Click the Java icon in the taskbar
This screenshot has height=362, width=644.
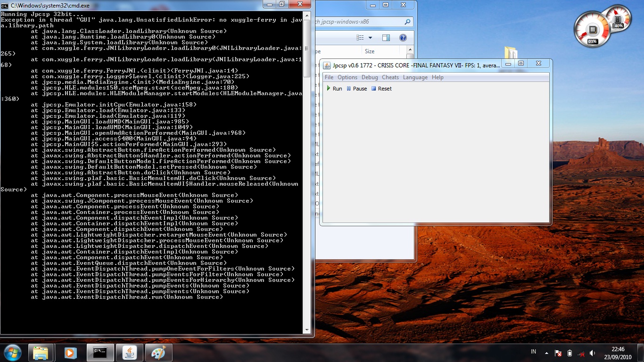pos(130,353)
